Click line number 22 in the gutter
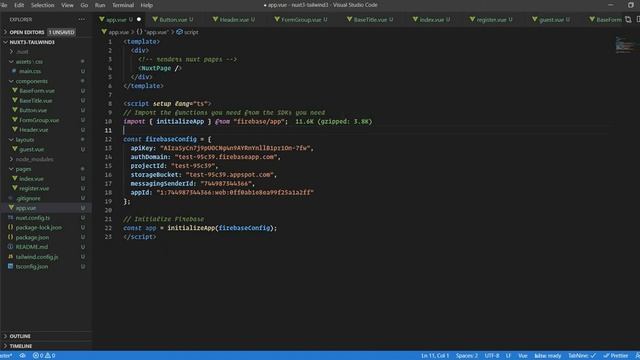 (x=108, y=228)
